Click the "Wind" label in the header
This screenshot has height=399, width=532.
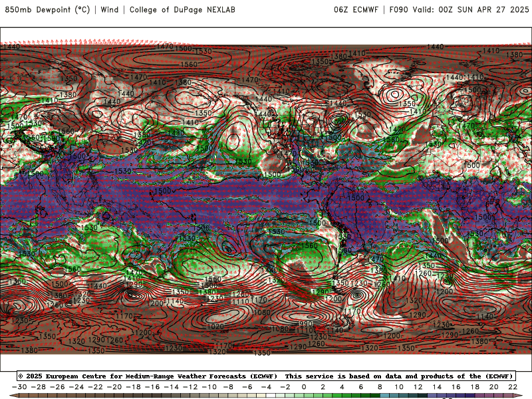point(110,9)
